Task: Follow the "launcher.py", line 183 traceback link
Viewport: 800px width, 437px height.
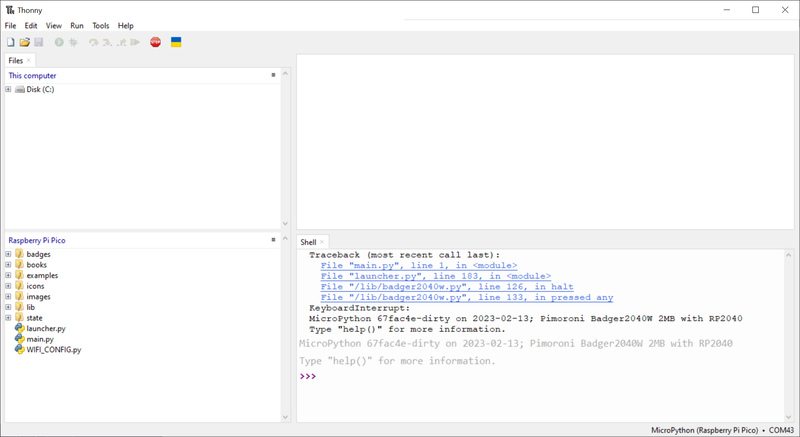Action: coord(435,276)
